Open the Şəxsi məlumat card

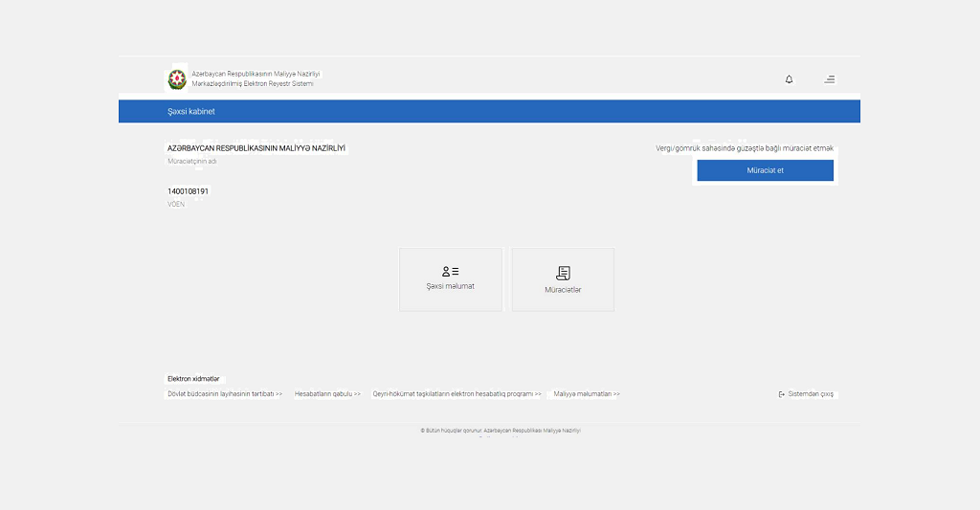click(x=451, y=279)
